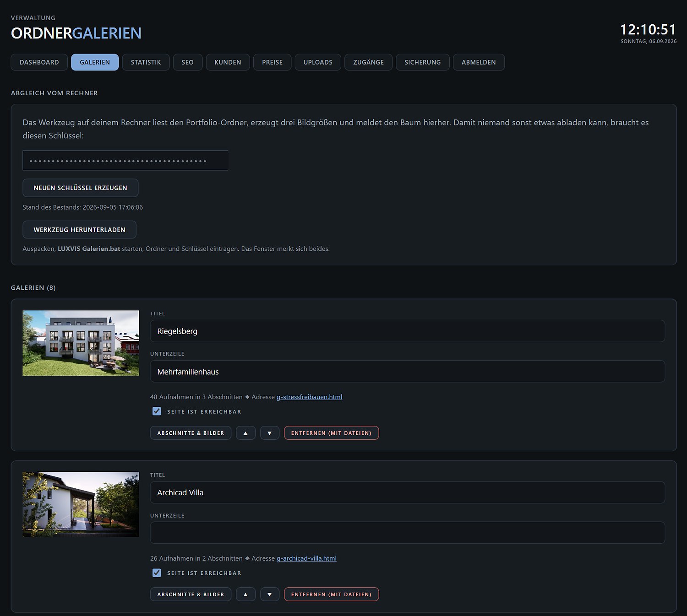Click '26 Aufnahmen in 2 Abschnitten' text
687x616 pixels.
[196, 558]
